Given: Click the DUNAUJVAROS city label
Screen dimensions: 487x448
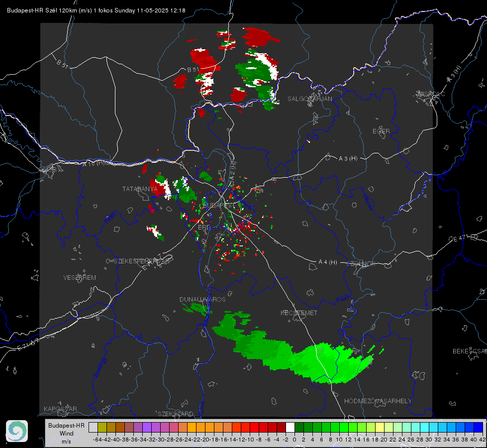Looking at the screenshot, I should coord(202,299).
